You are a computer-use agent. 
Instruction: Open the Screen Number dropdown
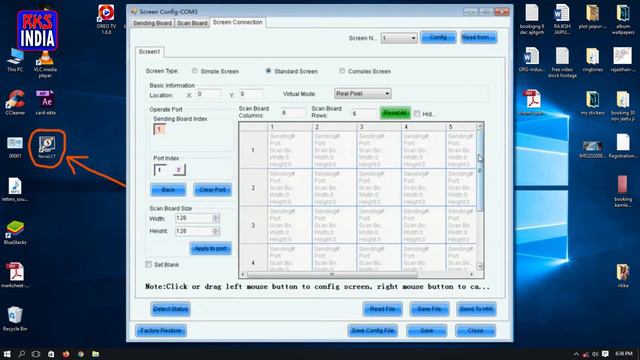tap(399, 38)
